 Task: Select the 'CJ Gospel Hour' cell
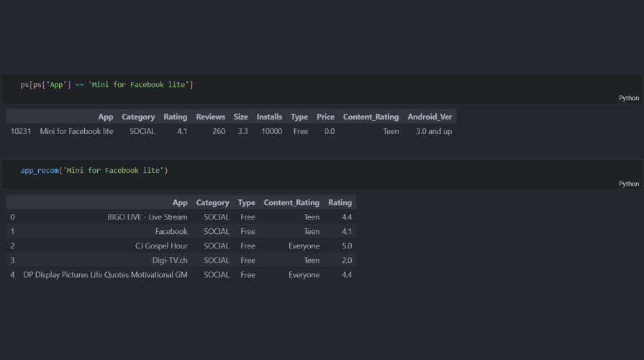[x=161, y=246]
